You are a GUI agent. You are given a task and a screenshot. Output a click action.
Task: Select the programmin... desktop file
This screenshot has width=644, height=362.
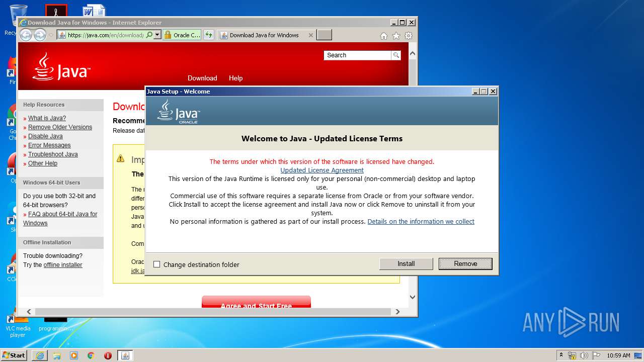55,324
